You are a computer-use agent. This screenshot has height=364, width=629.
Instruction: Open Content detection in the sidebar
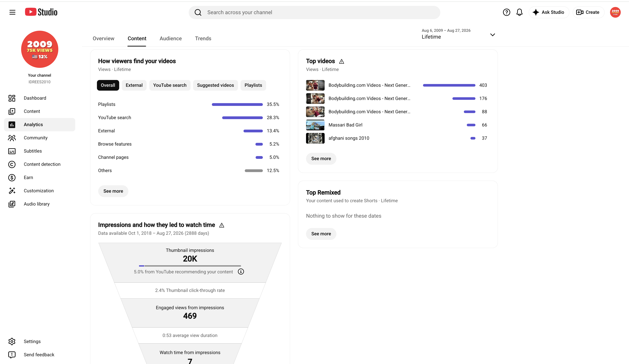point(39,164)
